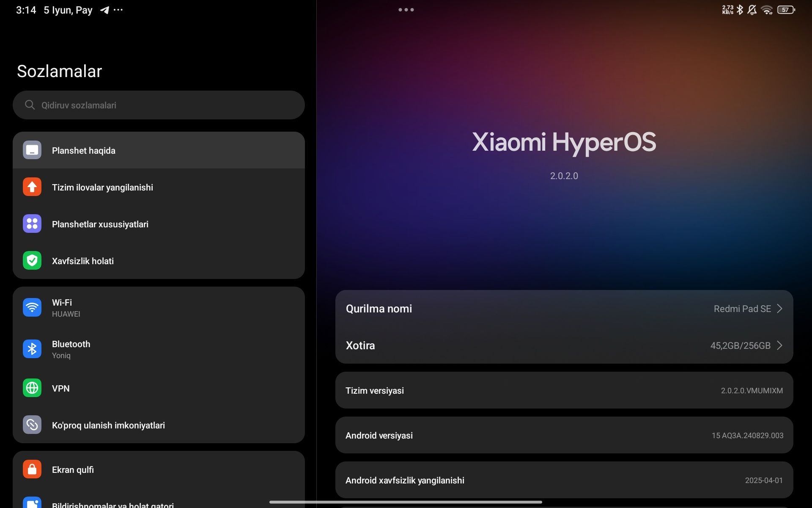Tap the blue Wi-Fi icon

click(32, 308)
